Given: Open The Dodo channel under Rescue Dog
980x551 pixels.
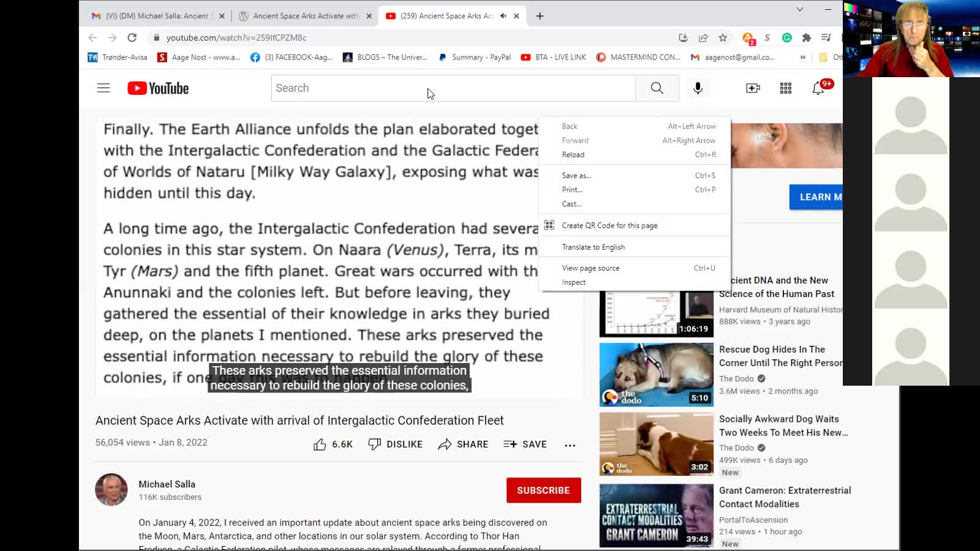Looking at the screenshot, I should (x=736, y=378).
